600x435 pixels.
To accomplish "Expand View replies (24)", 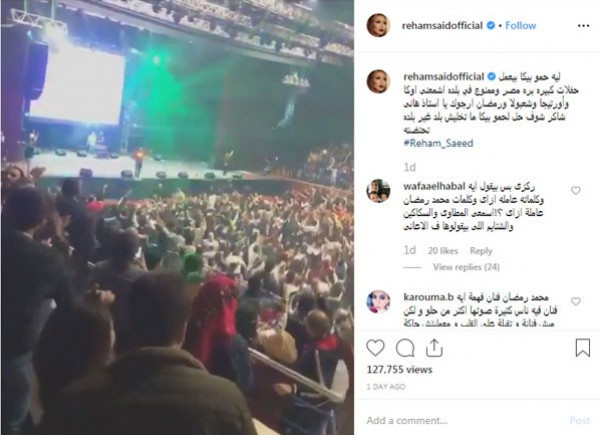I will (466, 267).
